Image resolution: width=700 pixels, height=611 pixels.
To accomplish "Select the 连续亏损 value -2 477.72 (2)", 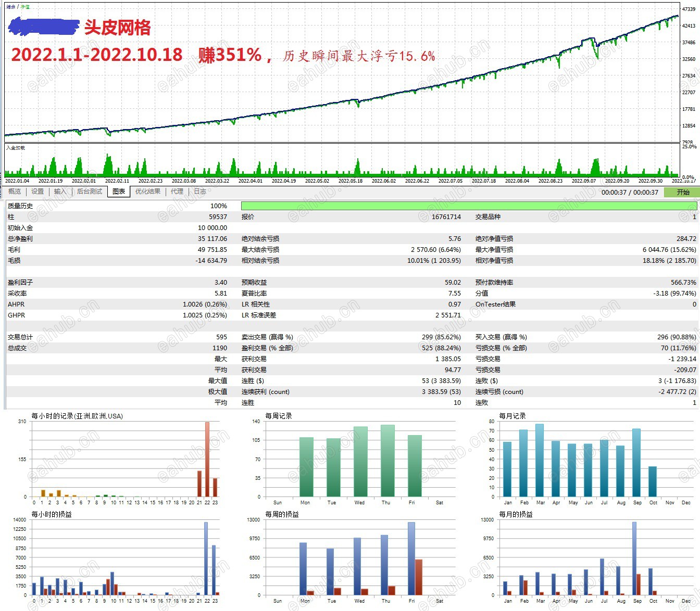I will 678,392.
